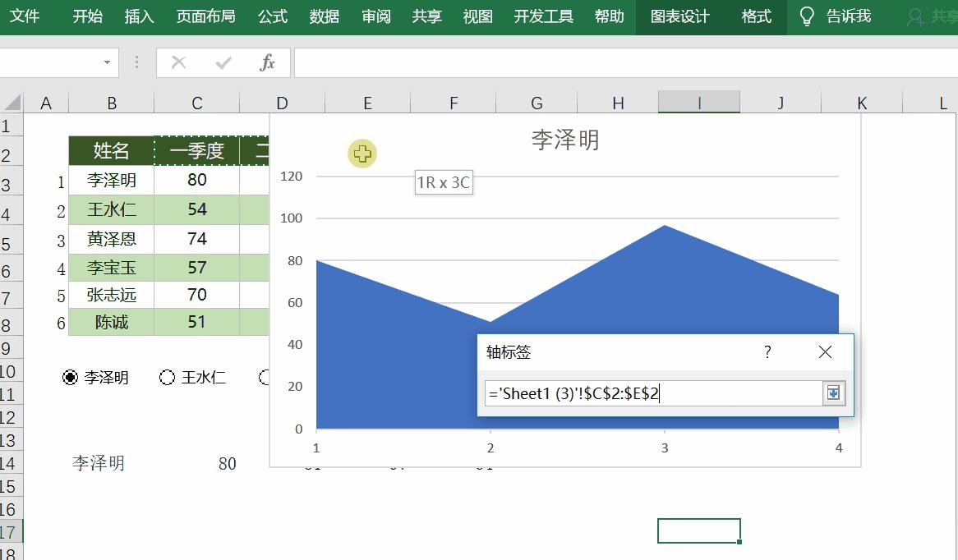The image size is (958, 560).
Task: Select the 李泽明 radio button
Action: coord(71,377)
